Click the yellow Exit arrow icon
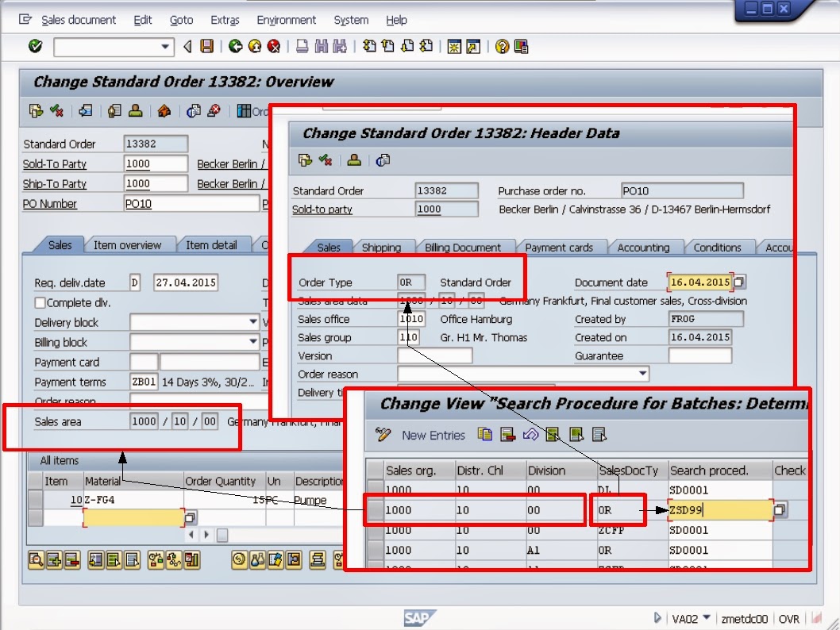This screenshot has height=630, width=840. click(255, 47)
